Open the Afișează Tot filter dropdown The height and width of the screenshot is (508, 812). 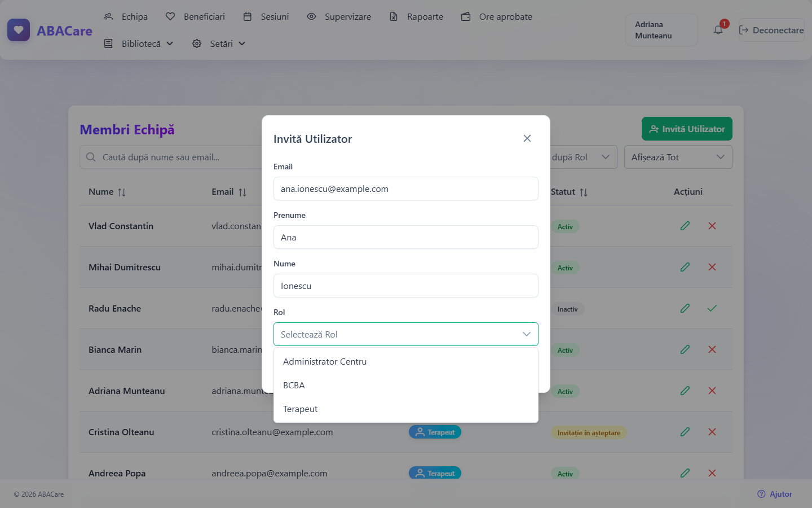[678, 157]
